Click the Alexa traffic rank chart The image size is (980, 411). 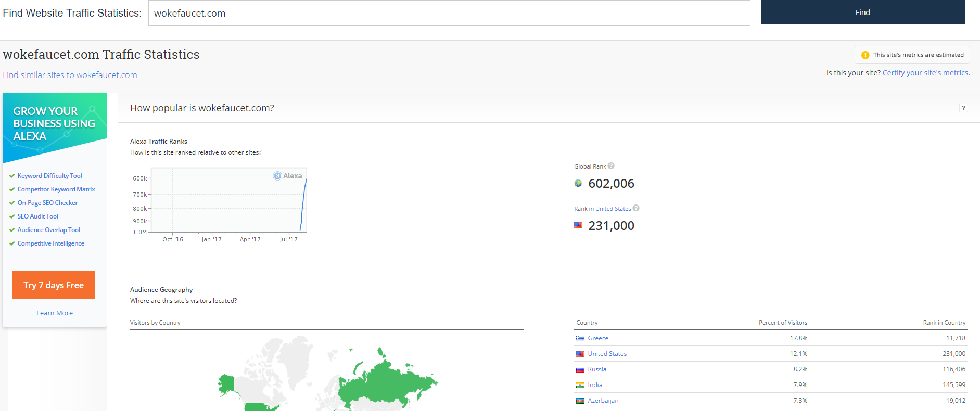[229, 200]
